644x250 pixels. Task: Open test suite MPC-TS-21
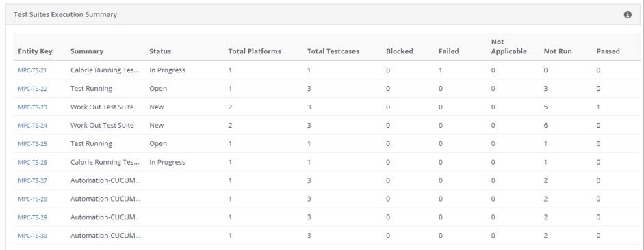tap(32, 70)
